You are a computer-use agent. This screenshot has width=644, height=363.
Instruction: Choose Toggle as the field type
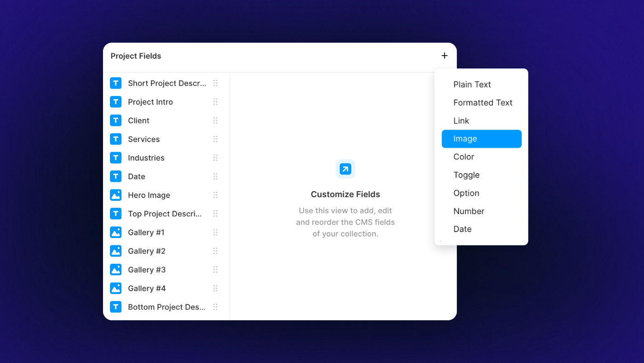[x=466, y=175]
